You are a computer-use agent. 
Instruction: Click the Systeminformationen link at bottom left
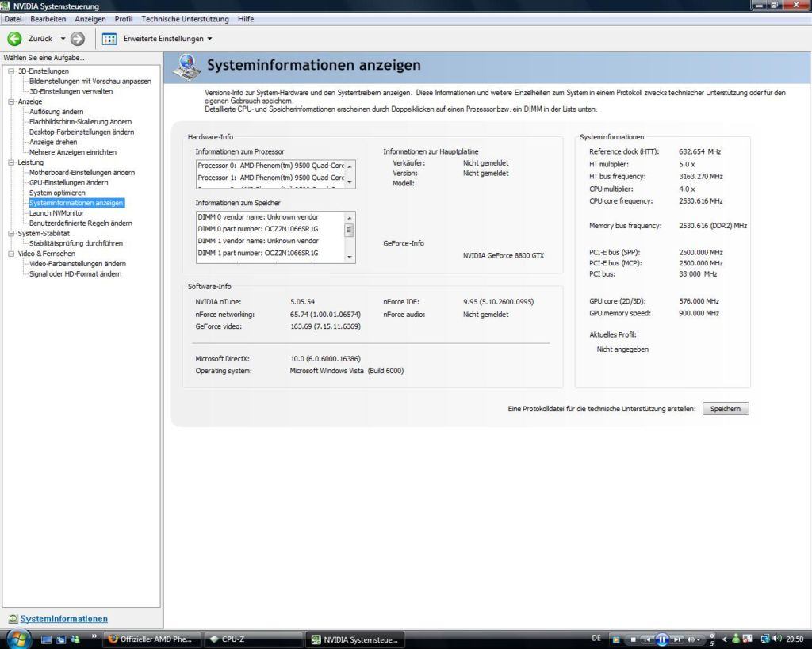coord(63,619)
